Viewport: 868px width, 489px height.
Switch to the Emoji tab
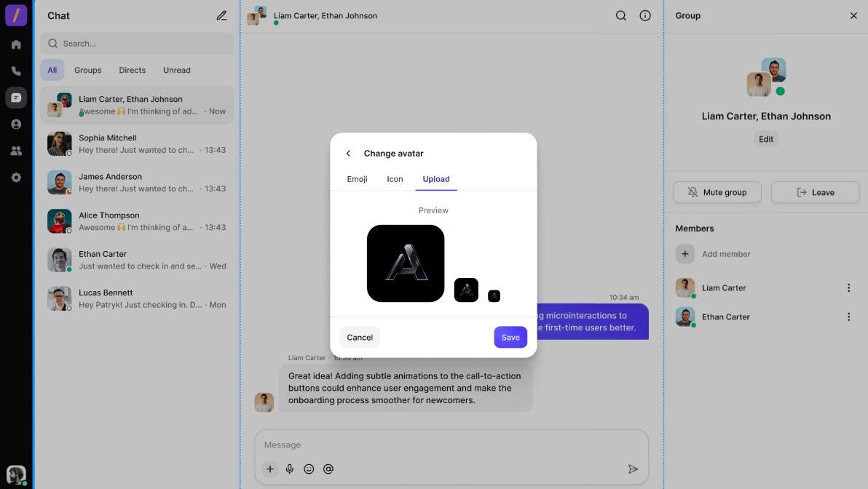click(357, 179)
